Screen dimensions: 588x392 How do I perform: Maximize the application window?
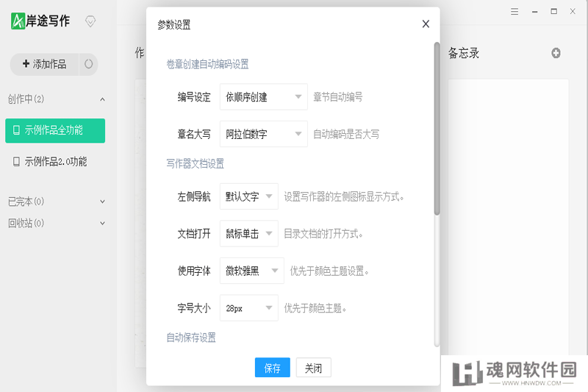(x=554, y=12)
